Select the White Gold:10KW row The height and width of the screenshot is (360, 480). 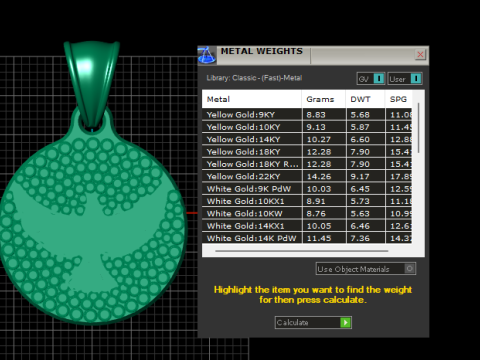tap(307, 213)
